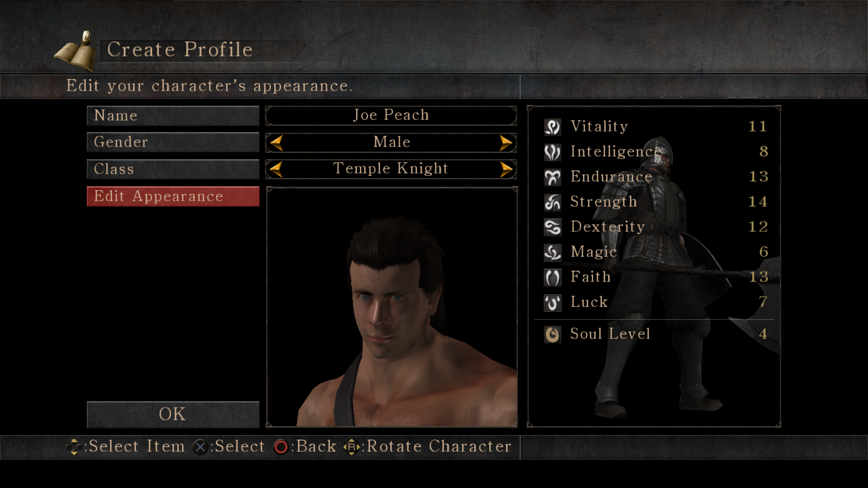Click the Strength stat icon
The image size is (868, 488).
pyautogui.click(x=552, y=202)
